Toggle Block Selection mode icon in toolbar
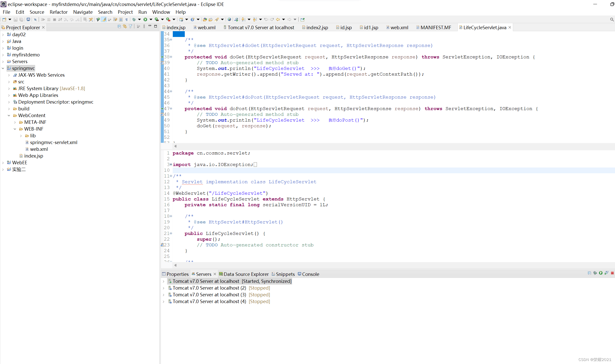 [x=121, y=19]
